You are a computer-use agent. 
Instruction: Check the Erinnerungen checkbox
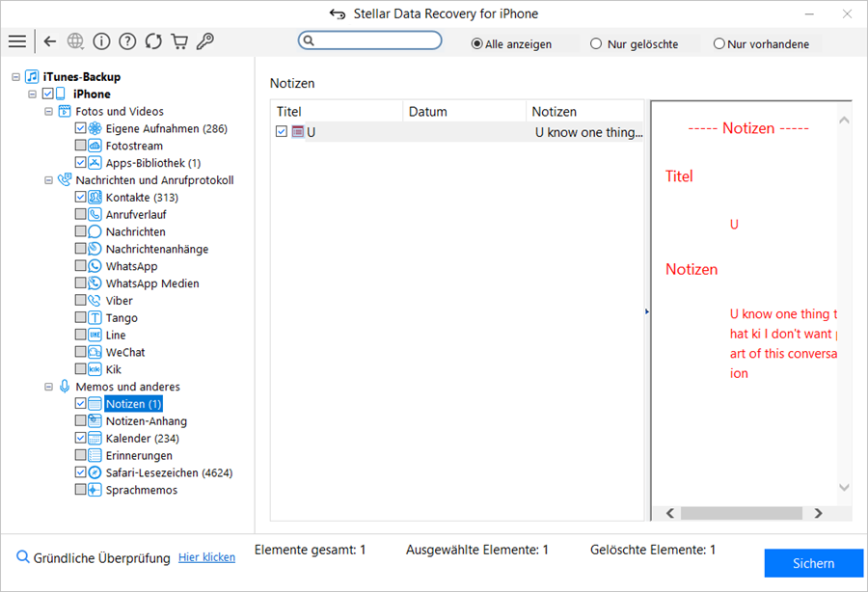(x=80, y=455)
